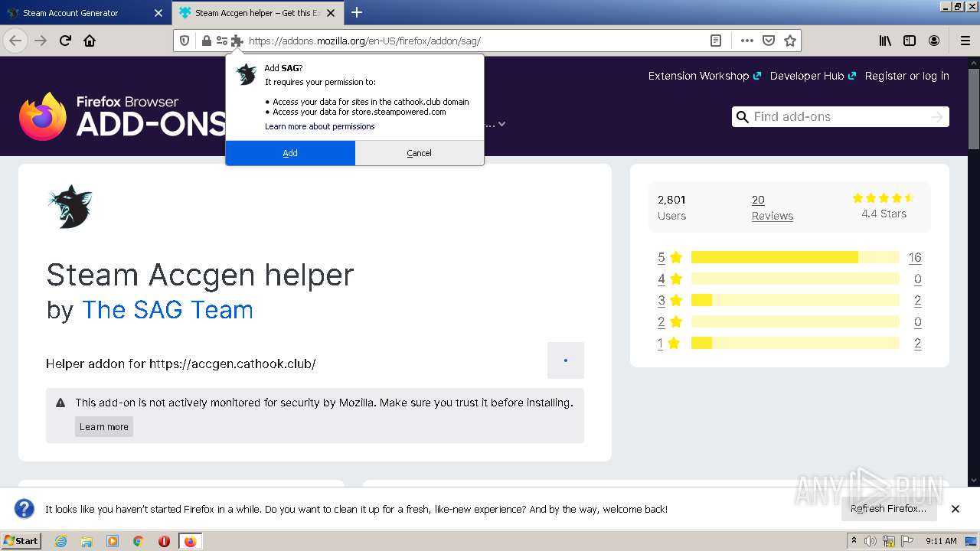Open a new tab with plus button

click(x=357, y=12)
